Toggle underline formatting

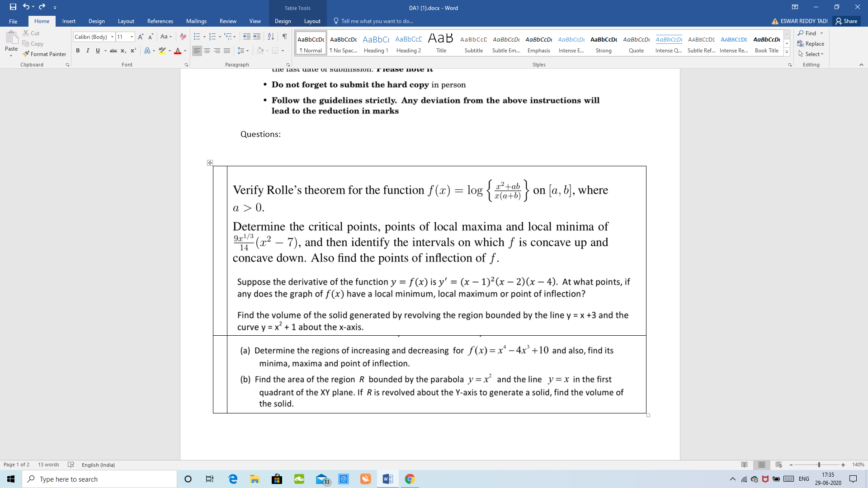pos(98,51)
